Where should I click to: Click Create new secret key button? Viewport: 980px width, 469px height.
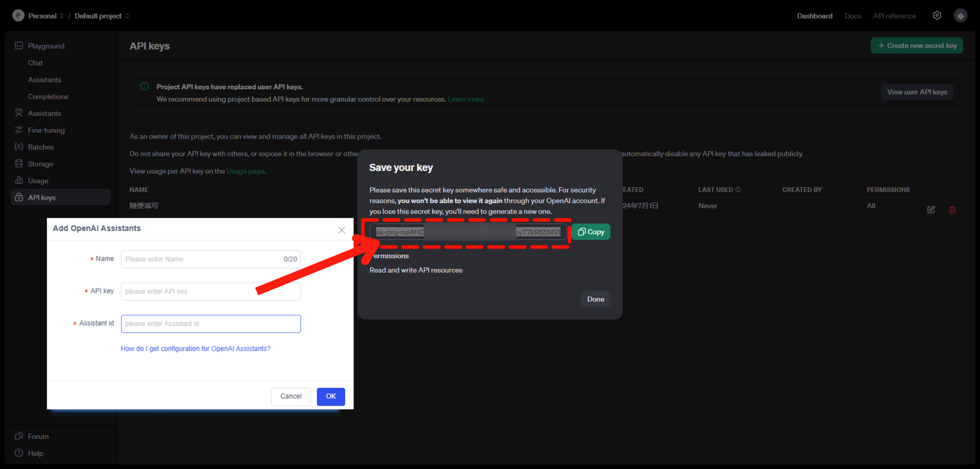tap(917, 46)
